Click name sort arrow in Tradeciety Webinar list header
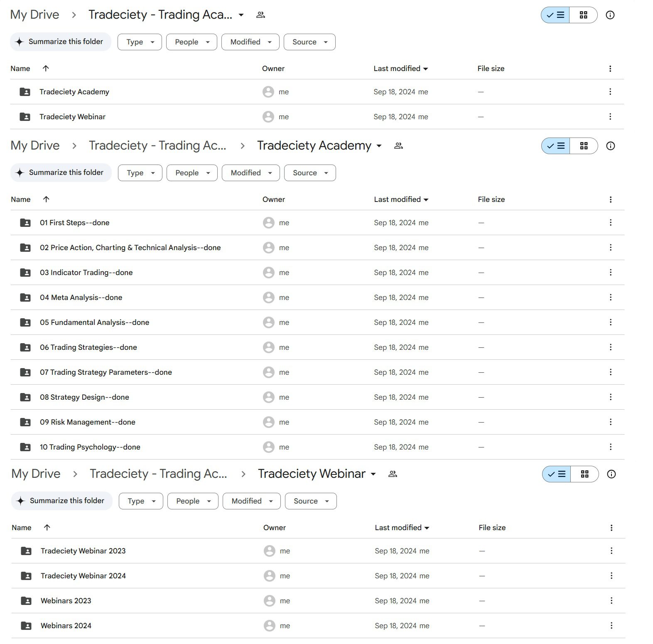Screen dimensions: 653x644 [47, 528]
